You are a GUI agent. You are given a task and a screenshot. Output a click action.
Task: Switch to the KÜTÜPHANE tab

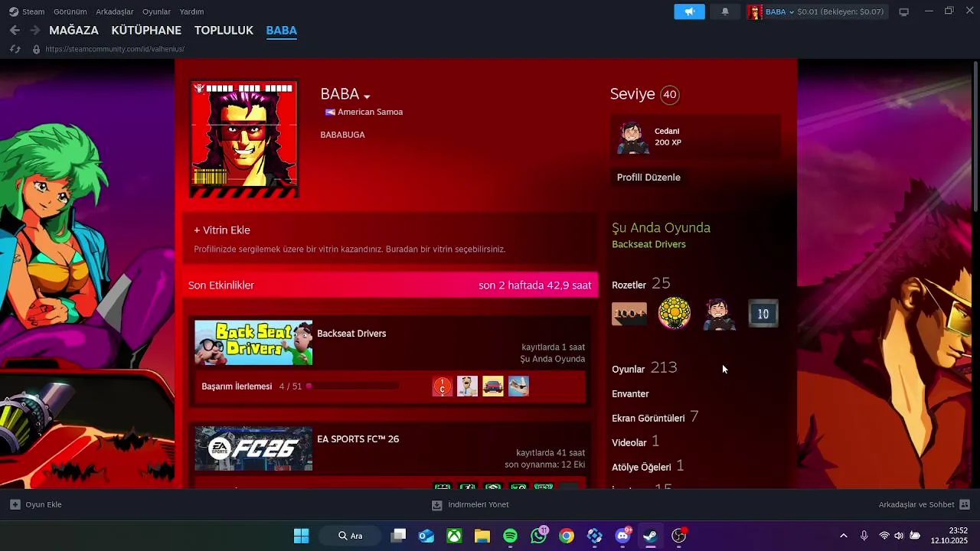pyautogui.click(x=146, y=31)
